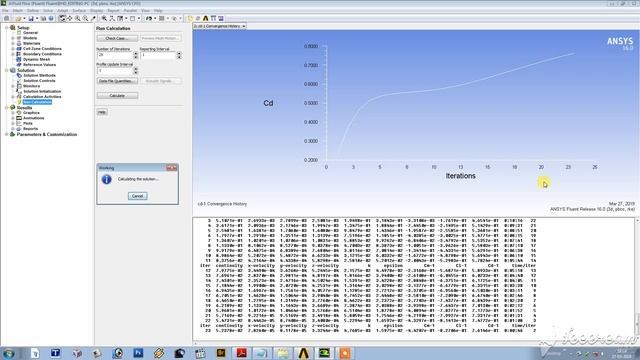Click the Data File Quantities button
This screenshot has width=640, height=360.
(117, 81)
